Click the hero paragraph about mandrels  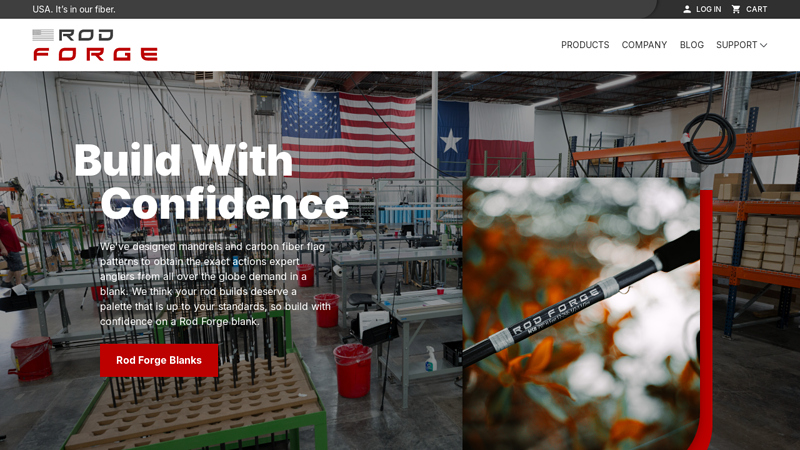pyautogui.click(x=215, y=284)
